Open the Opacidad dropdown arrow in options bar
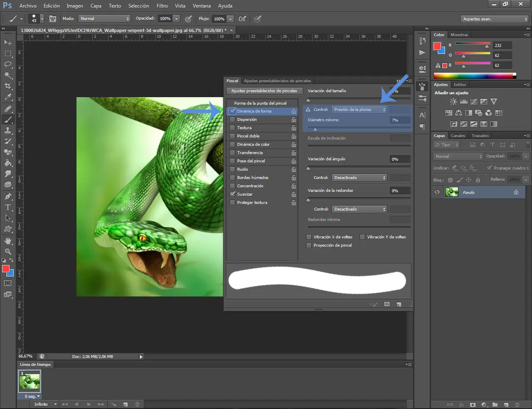 pos(177,19)
